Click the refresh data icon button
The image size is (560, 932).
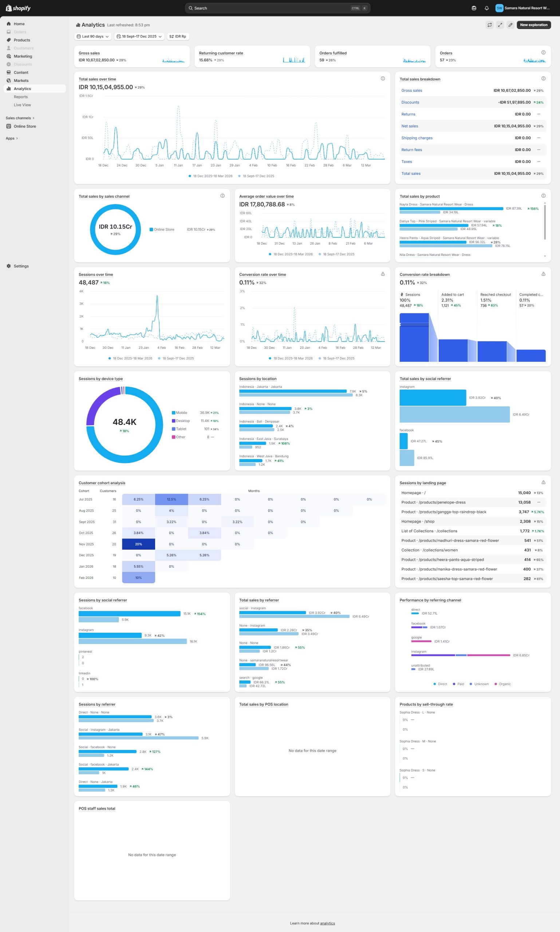489,25
